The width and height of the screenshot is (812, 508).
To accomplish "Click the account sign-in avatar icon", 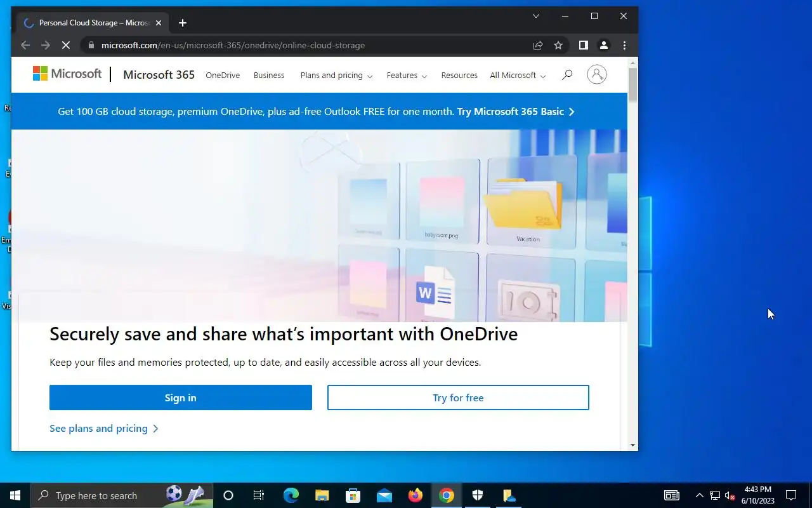I will tap(596, 74).
